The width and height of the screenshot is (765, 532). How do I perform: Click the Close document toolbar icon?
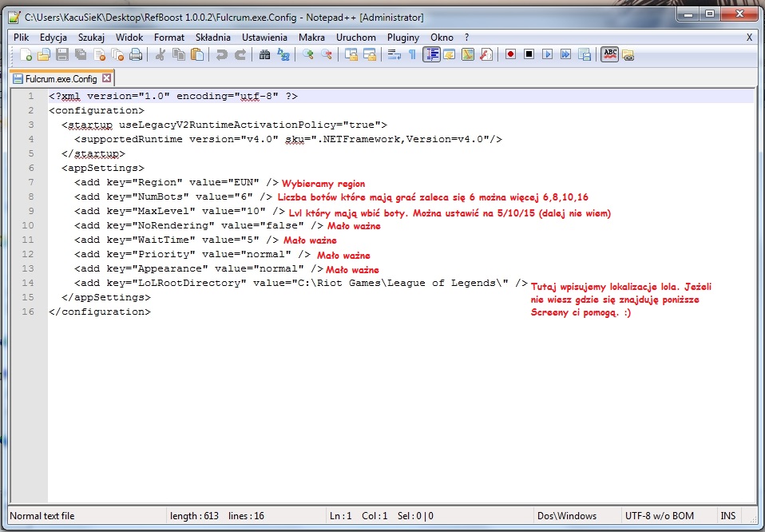click(99, 54)
